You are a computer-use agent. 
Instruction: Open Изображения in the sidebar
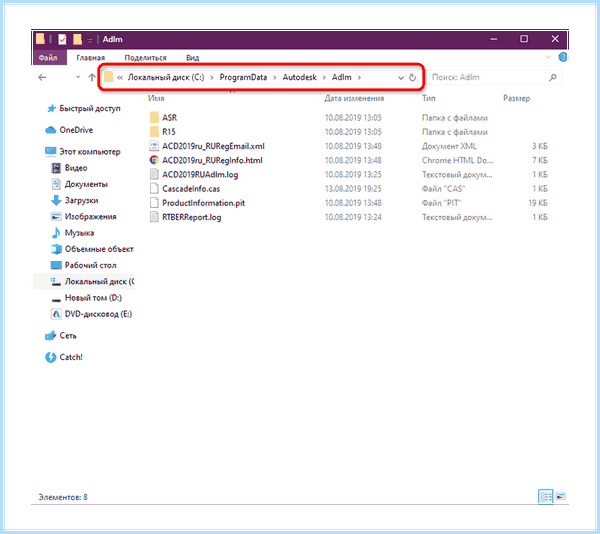90,217
